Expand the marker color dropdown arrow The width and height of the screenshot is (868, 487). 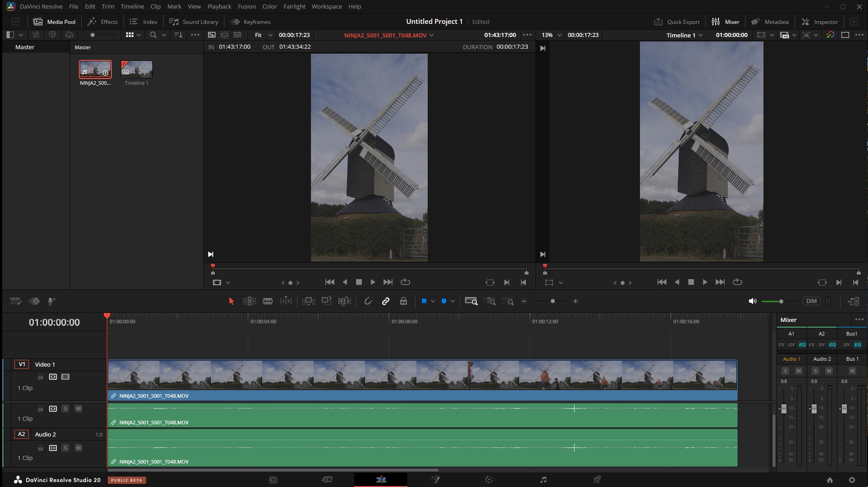452,301
